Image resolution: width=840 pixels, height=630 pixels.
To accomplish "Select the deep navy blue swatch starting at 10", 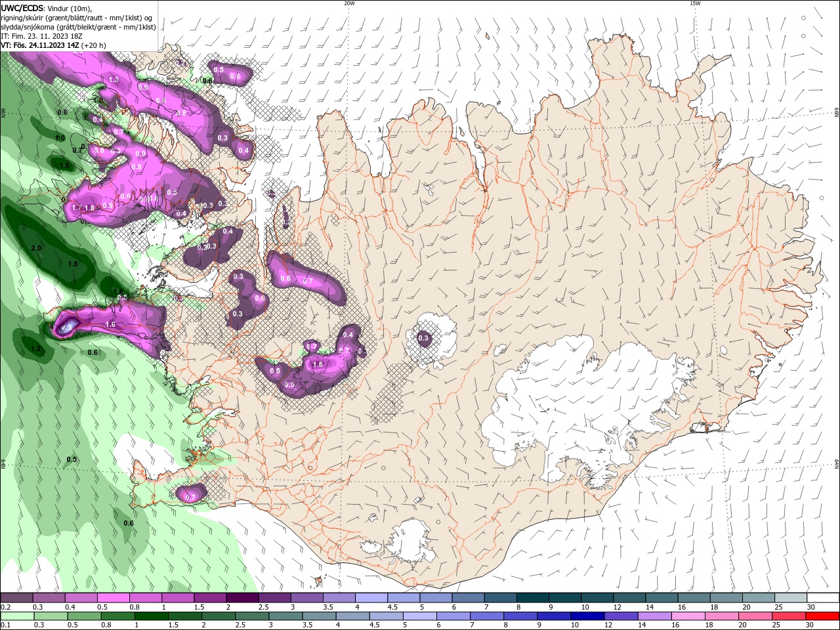I will click(x=587, y=616).
